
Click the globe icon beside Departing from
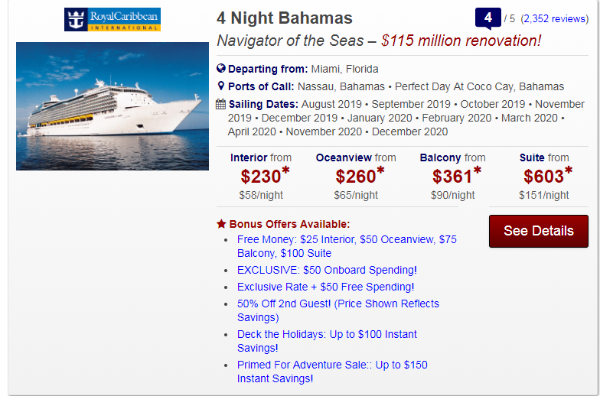[221, 68]
